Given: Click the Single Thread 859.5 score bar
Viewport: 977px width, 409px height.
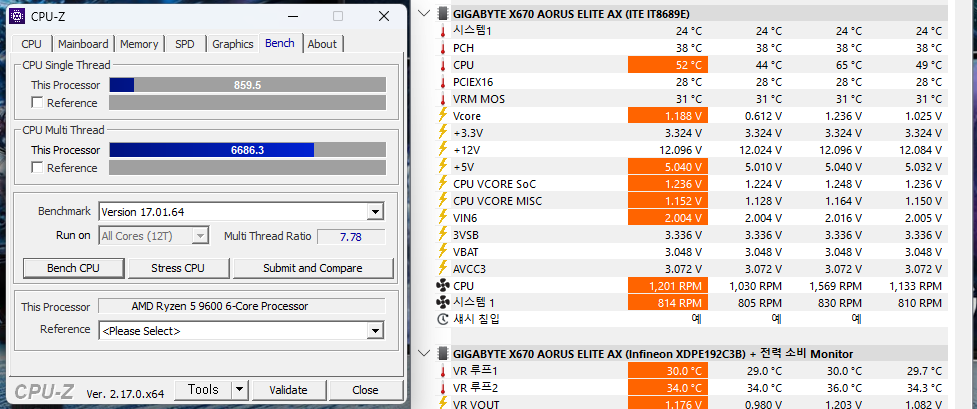Looking at the screenshot, I should [x=247, y=85].
